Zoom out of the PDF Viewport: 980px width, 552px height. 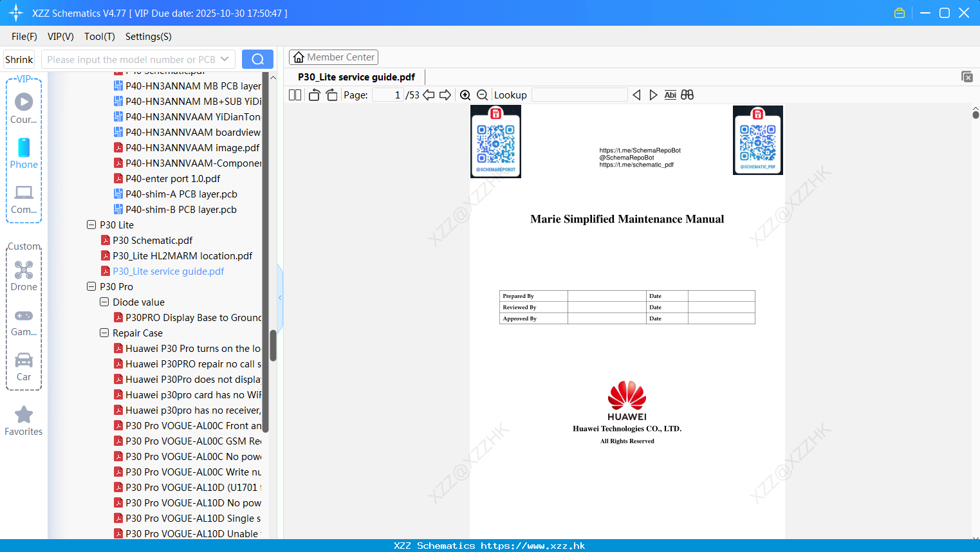(x=482, y=95)
